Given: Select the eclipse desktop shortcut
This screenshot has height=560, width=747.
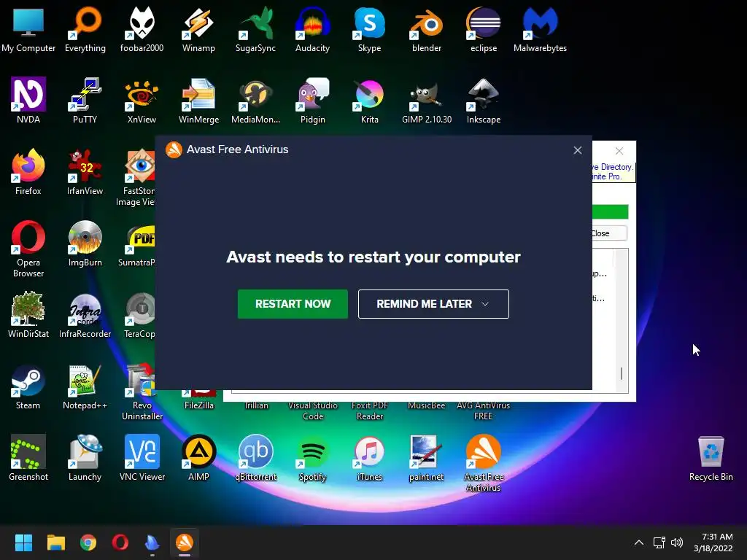Looking at the screenshot, I should point(484,29).
